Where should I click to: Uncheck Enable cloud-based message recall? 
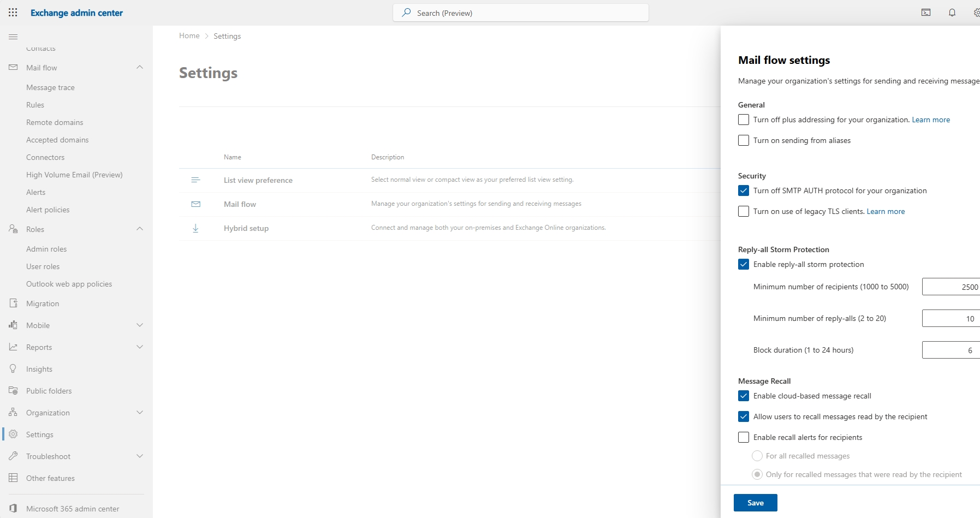pyautogui.click(x=744, y=396)
